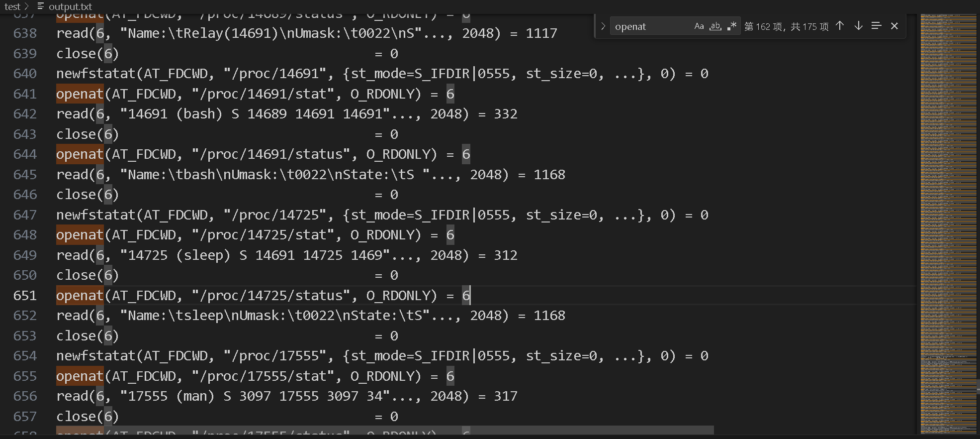
Task: Click "/proc/14691/status" path on line 644
Action: [x=271, y=154]
